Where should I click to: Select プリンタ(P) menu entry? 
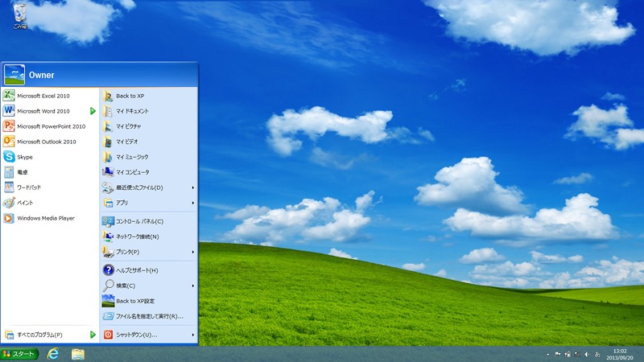tap(149, 252)
